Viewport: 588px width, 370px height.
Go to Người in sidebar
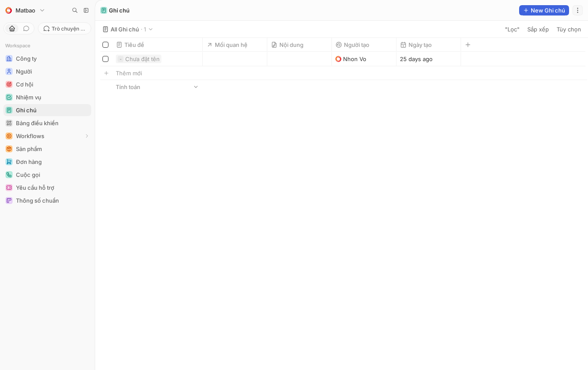47,71
